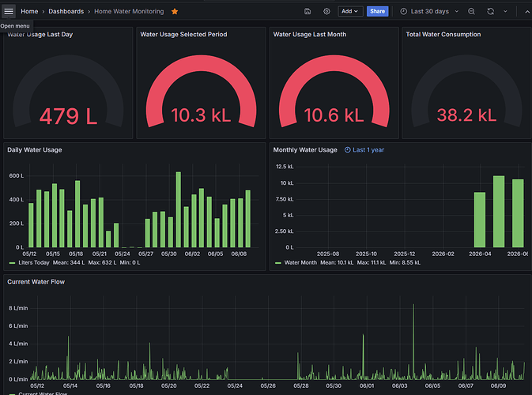Click the blue Share button

pos(377,12)
